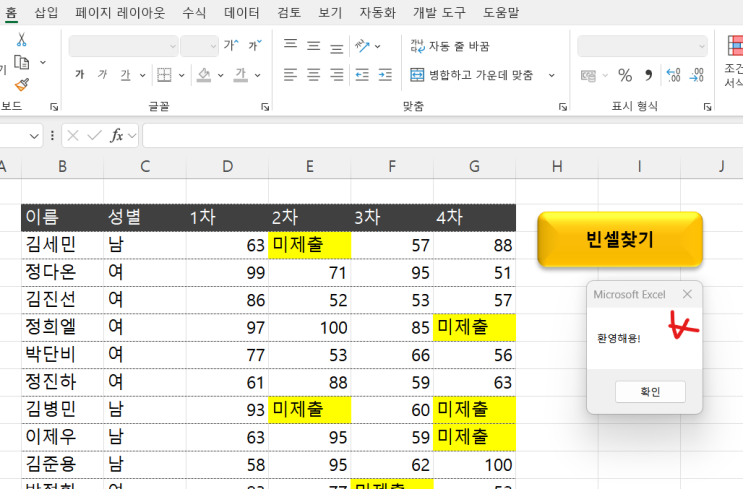Click the Copy icon
This screenshot has height=489, width=743.
21,62
